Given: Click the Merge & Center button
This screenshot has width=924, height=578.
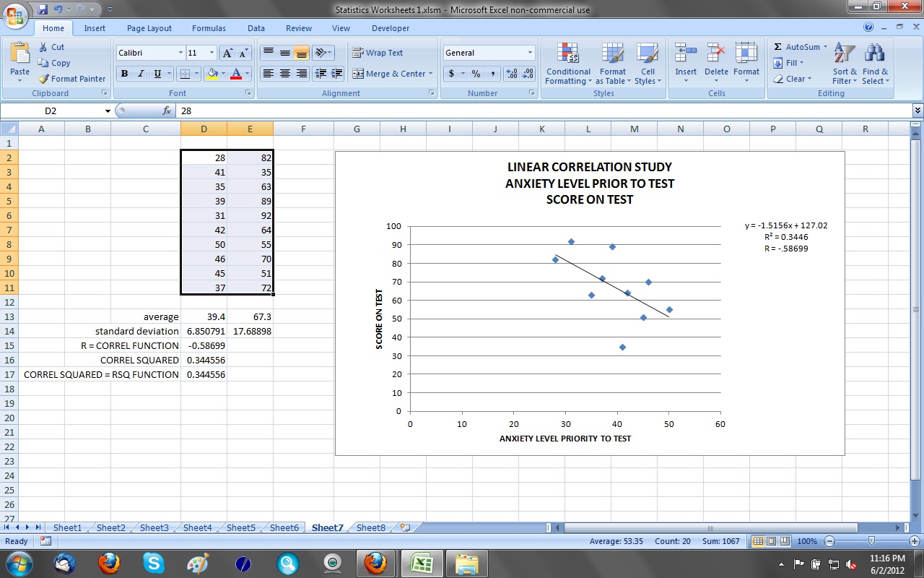Looking at the screenshot, I should 388,74.
